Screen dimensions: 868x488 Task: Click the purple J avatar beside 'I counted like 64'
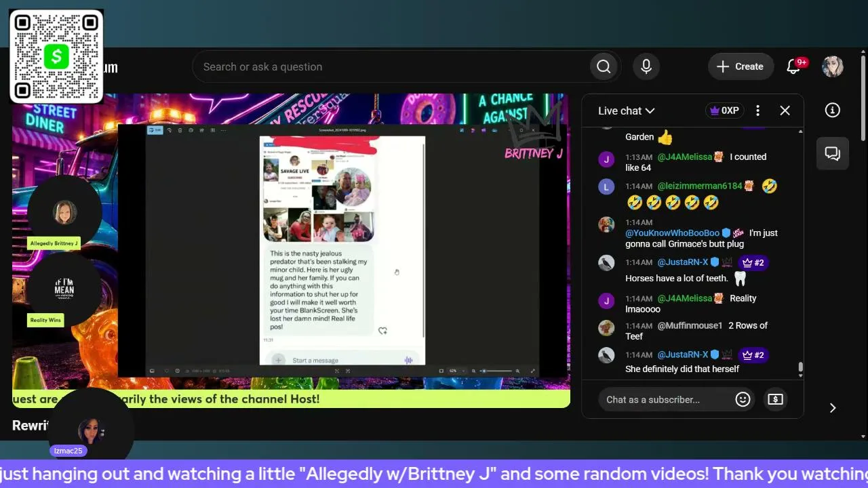click(x=606, y=159)
